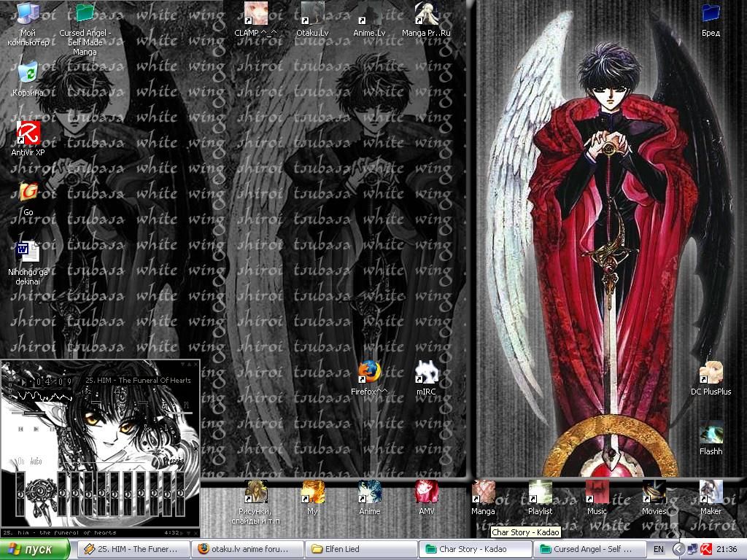Screen dimensions: 747x560
Task: Open the Playlist shortcut
Action: click(x=540, y=497)
